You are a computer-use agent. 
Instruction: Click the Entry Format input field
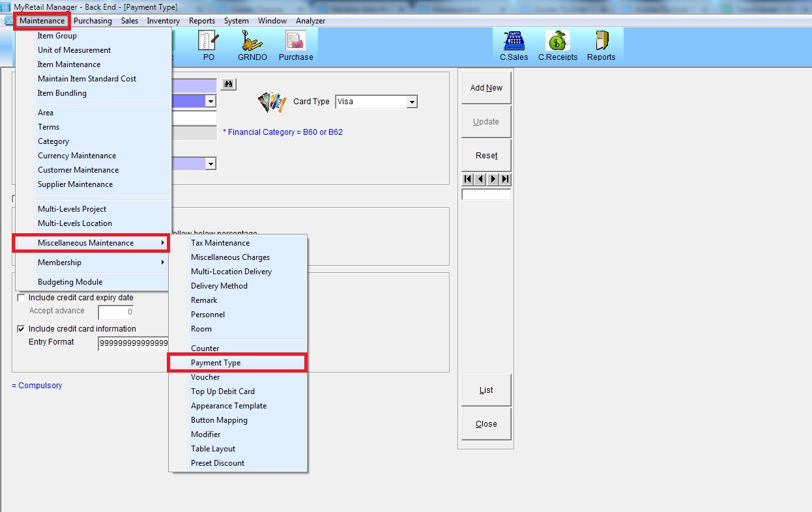(x=134, y=343)
